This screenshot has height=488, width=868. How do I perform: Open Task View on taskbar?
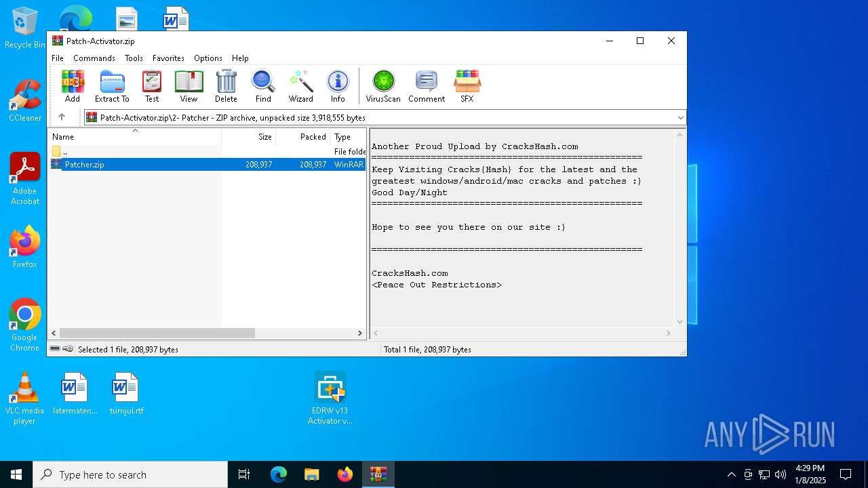(x=244, y=474)
